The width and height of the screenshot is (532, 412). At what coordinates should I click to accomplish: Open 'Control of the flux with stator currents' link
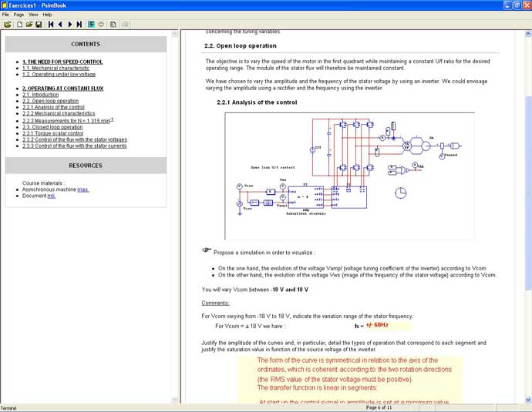(75, 146)
